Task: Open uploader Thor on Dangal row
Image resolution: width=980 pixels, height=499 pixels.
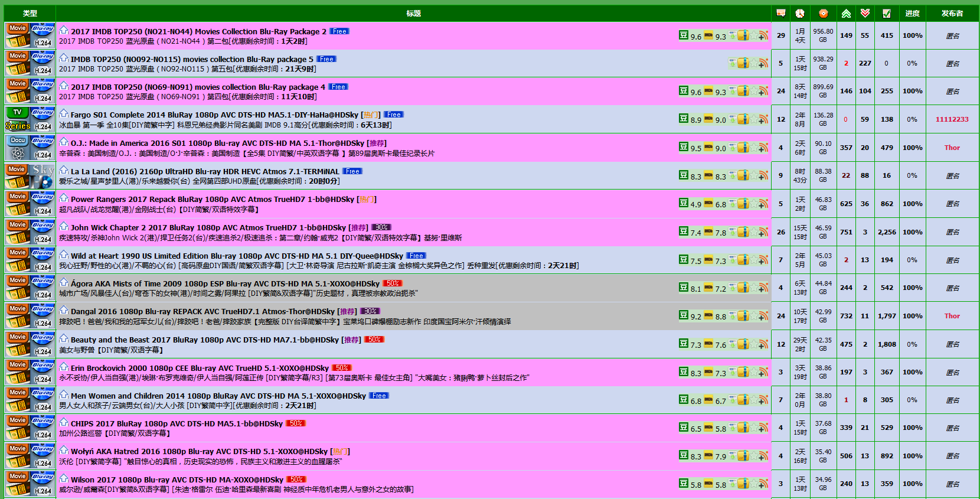Action: coord(952,316)
